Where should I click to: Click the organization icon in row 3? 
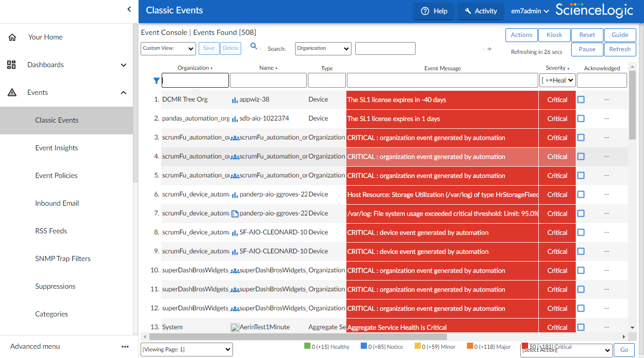coord(235,138)
